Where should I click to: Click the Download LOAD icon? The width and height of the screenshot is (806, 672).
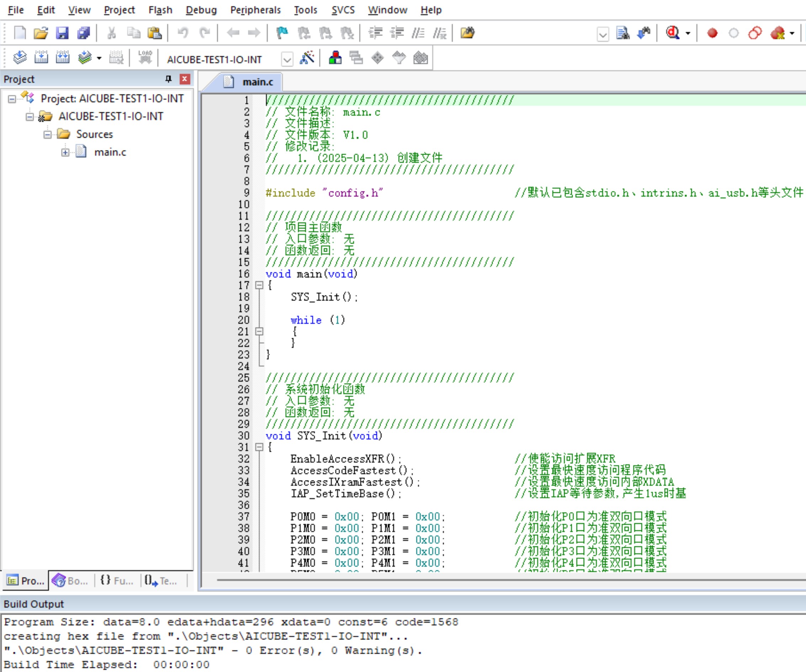[145, 58]
